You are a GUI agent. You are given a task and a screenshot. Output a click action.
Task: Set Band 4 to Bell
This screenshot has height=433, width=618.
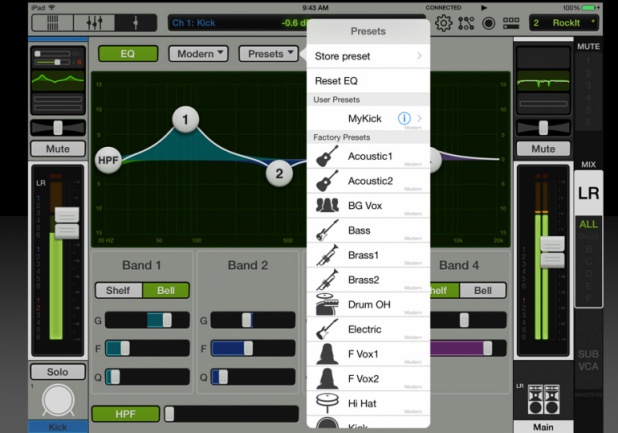click(x=483, y=290)
